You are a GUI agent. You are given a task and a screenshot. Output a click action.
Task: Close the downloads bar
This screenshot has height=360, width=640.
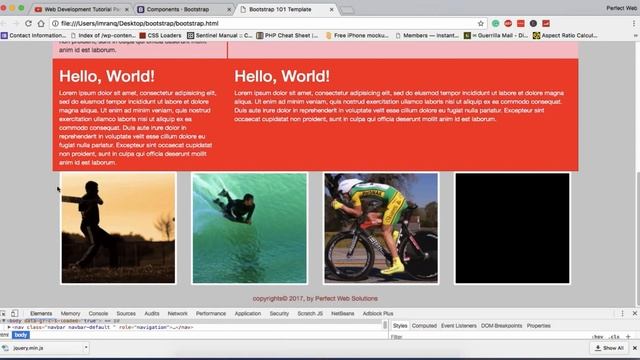click(x=635, y=348)
